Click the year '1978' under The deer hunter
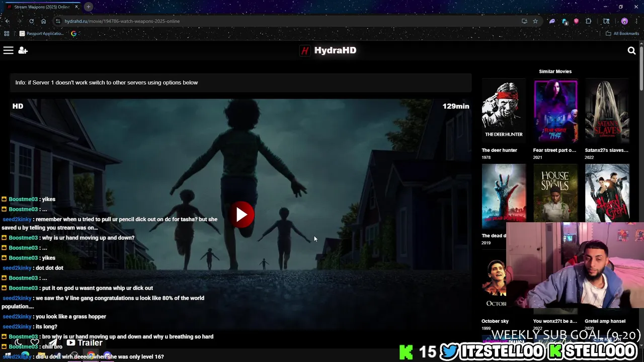Screen dimensions: 644x362 click(x=486, y=157)
